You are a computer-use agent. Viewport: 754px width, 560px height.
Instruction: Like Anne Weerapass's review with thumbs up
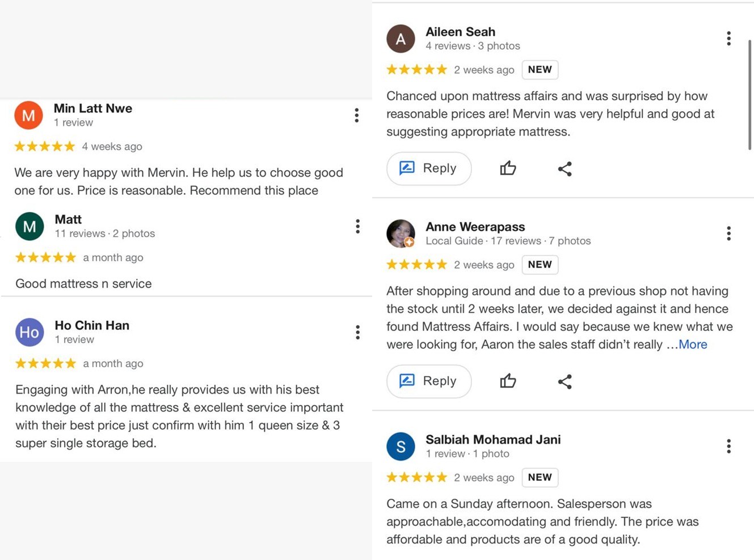coord(508,381)
